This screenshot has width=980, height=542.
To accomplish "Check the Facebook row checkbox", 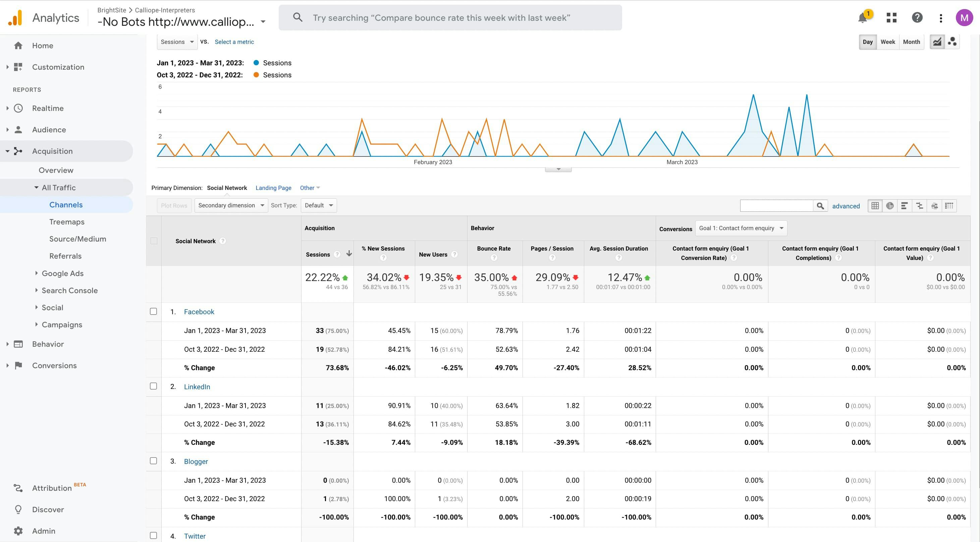I will [x=153, y=311].
